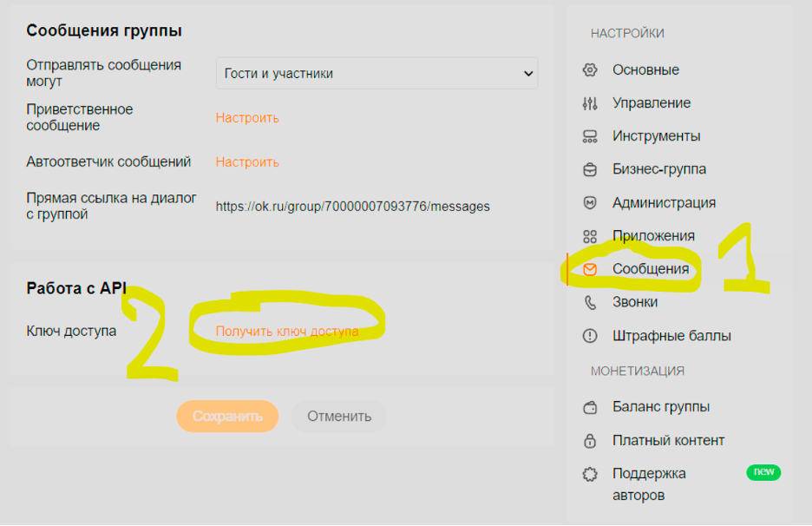Click the direct group dialog URL
Screen dimensions: 812x526
coord(352,207)
